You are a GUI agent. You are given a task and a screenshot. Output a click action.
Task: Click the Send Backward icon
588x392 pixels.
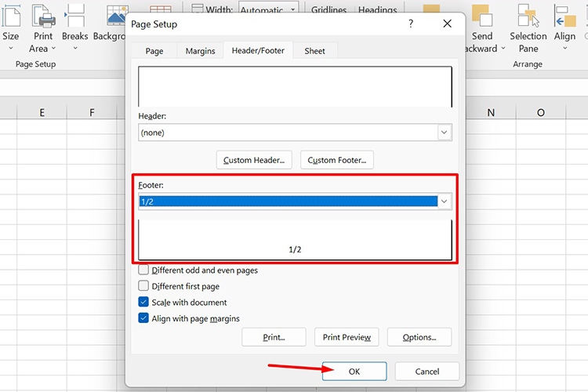(481, 16)
